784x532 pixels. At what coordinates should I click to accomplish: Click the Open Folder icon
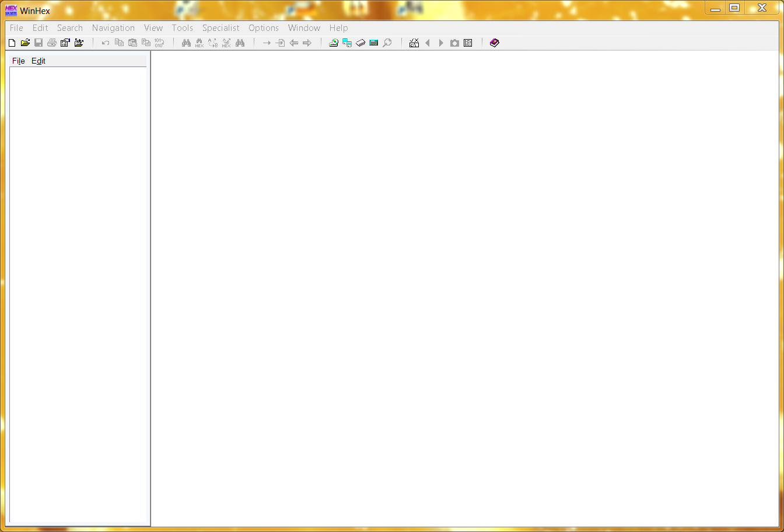(79, 43)
